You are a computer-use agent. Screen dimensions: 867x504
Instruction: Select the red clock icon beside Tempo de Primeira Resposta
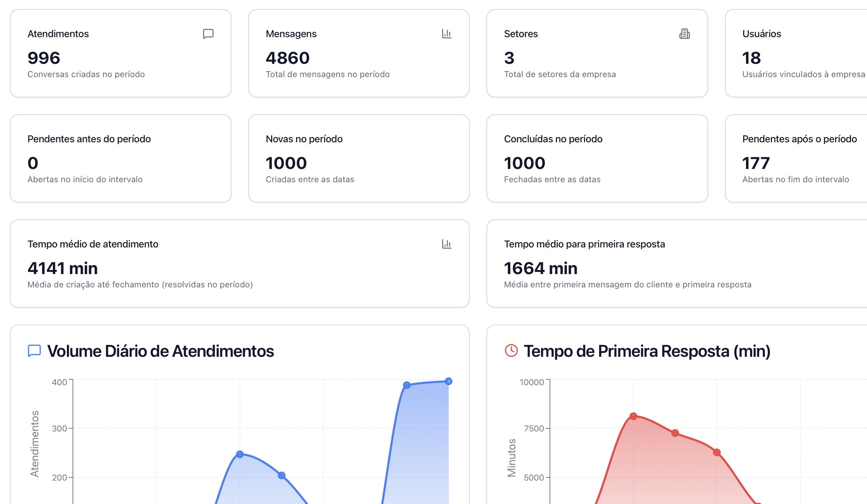[511, 350]
